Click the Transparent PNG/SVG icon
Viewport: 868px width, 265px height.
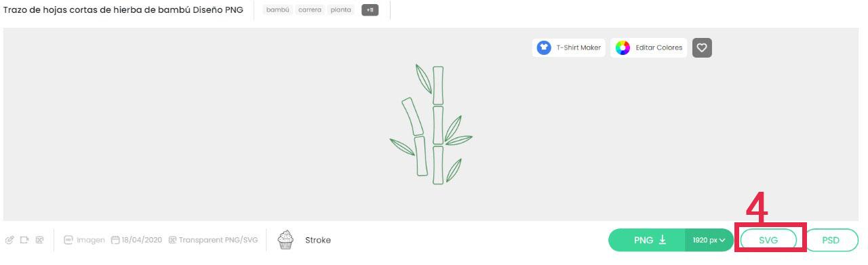[x=172, y=240]
